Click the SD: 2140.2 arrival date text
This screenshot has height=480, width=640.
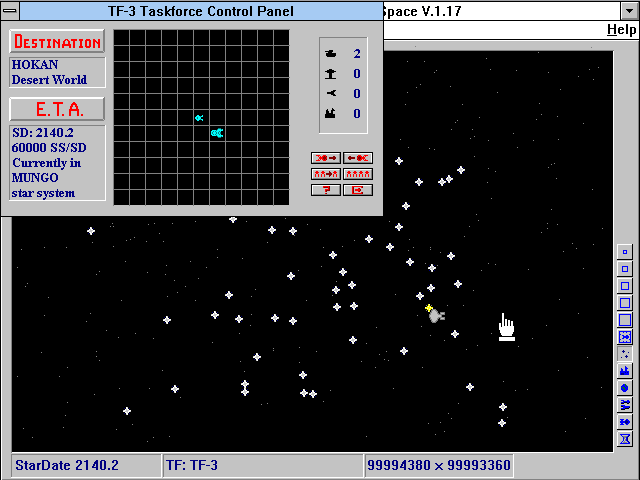coord(43,133)
